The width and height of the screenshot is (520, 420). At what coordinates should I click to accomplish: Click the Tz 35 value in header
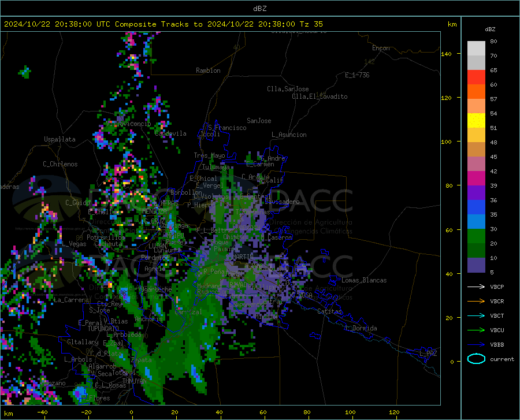(311, 24)
